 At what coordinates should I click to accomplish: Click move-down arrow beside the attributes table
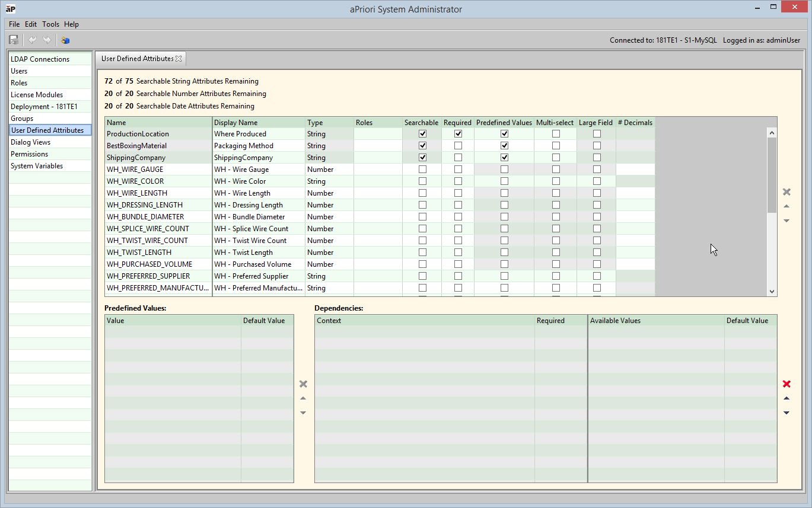tap(786, 221)
